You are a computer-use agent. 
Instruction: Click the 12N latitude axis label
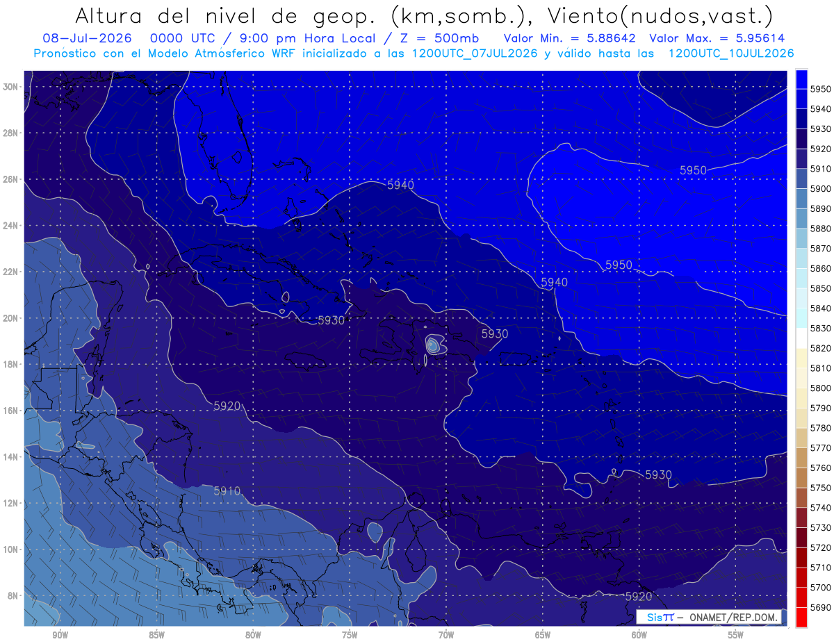click(x=11, y=503)
